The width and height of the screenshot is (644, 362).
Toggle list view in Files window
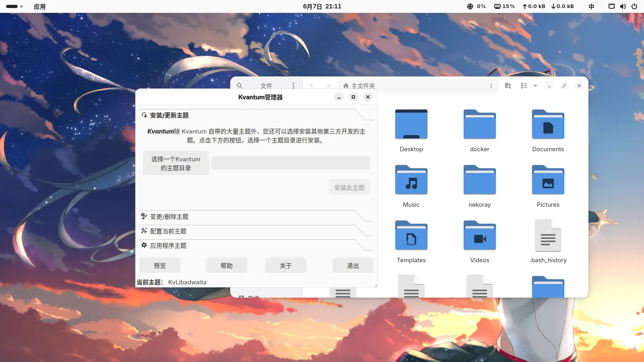524,86
